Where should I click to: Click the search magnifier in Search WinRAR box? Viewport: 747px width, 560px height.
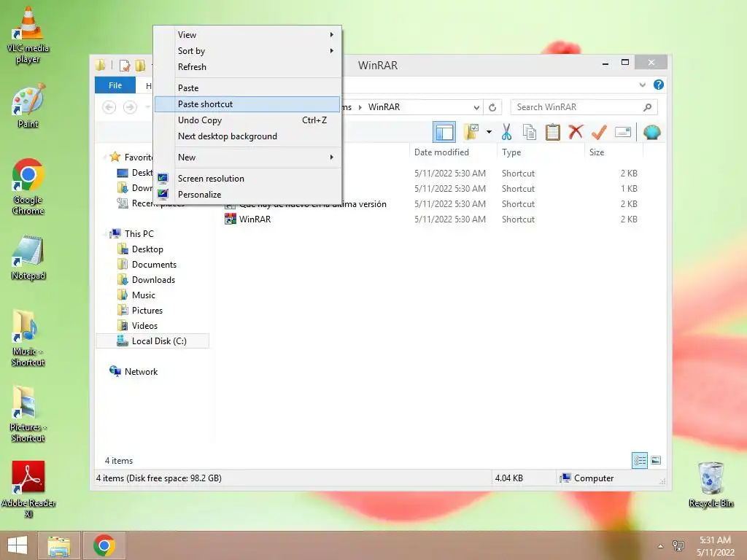(x=647, y=107)
